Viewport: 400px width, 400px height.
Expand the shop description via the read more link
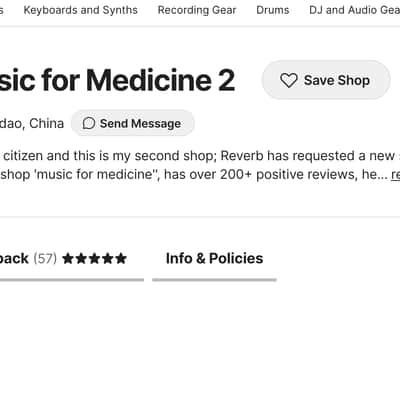coord(395,175)
